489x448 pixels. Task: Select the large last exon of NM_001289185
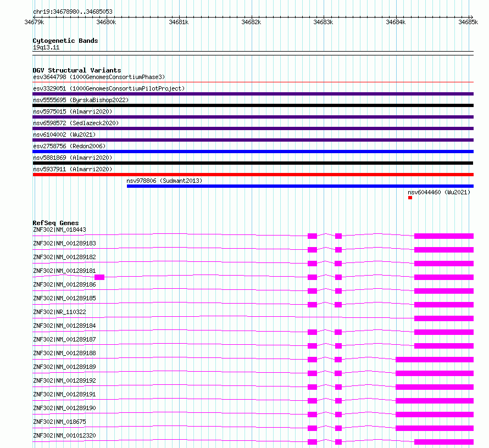444,305
